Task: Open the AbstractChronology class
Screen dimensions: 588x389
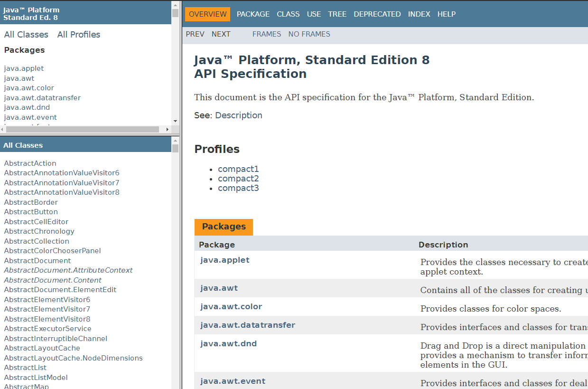Action: pyautogui.click(x=39, y=231)
